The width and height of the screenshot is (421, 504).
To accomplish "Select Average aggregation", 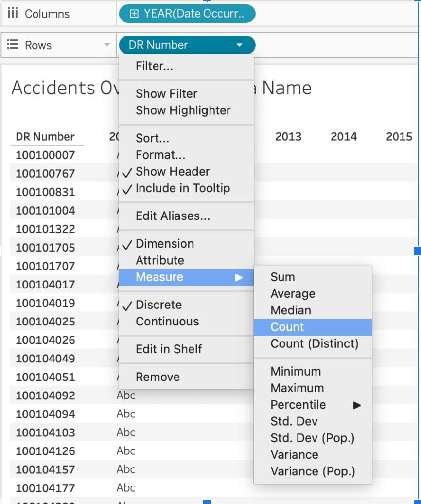I will (x=313, y=294).
